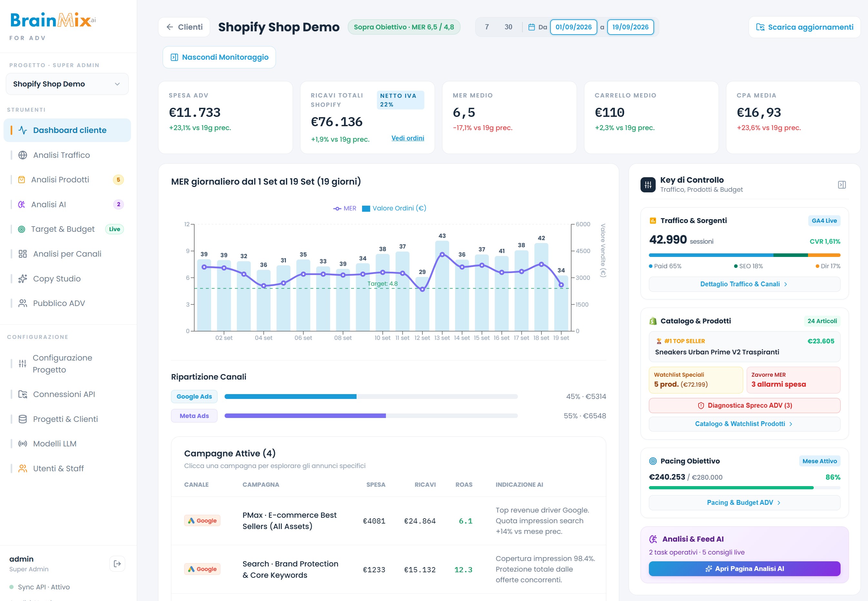Expand Catalogo & Watchlist Prodotti
Viewport: 868px width, 601px height.
coord(744,423)
